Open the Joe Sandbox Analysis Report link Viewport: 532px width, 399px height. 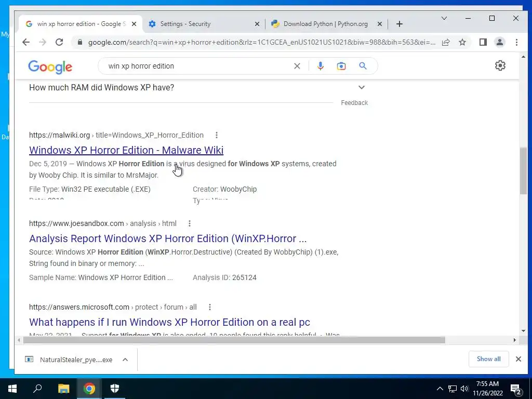[x=168, y=238]
